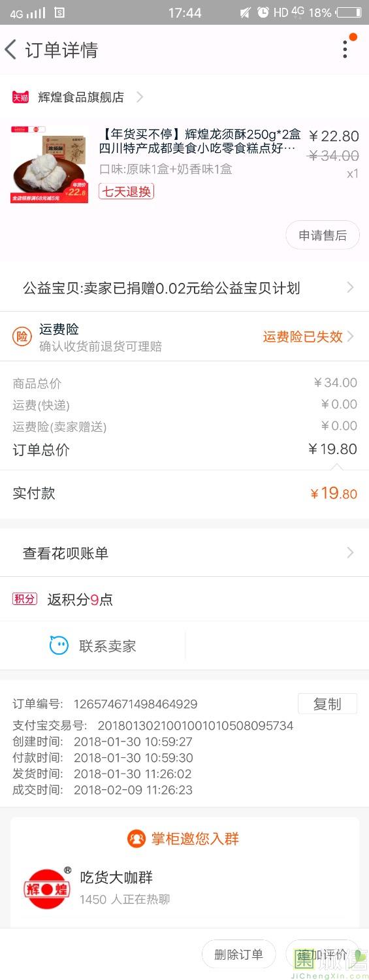This screenshot has height=980, width=369.
Task: Tap the orange group invitation icon
Action: tap(136, 838)
